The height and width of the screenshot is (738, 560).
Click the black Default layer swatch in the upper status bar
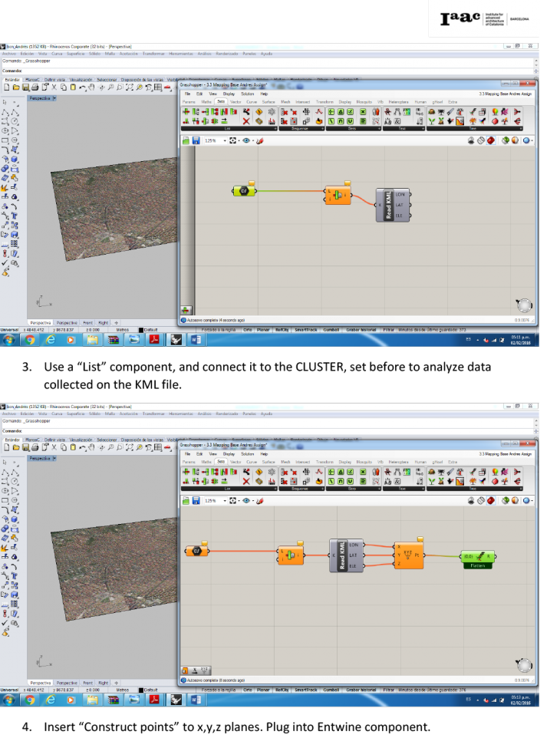141,329
